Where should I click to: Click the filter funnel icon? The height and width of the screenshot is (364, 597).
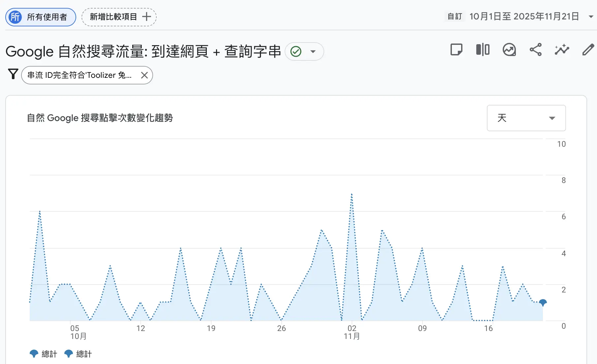13,75
